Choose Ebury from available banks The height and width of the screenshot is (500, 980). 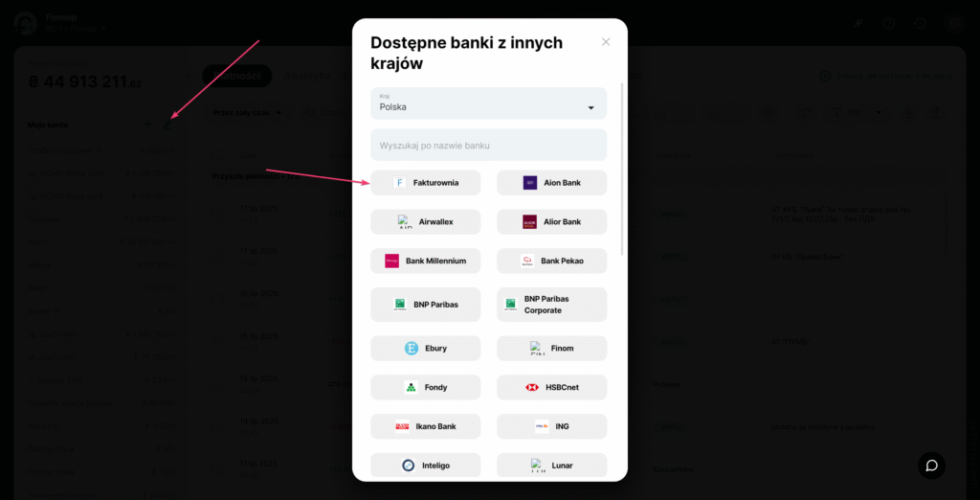[x=426, y=348]
